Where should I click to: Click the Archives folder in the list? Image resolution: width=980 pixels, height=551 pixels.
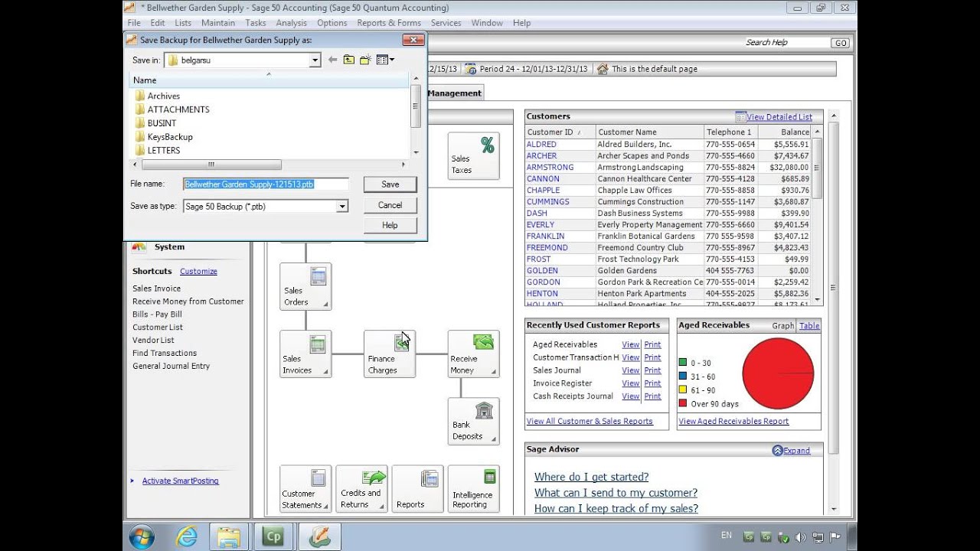[157, 96]
